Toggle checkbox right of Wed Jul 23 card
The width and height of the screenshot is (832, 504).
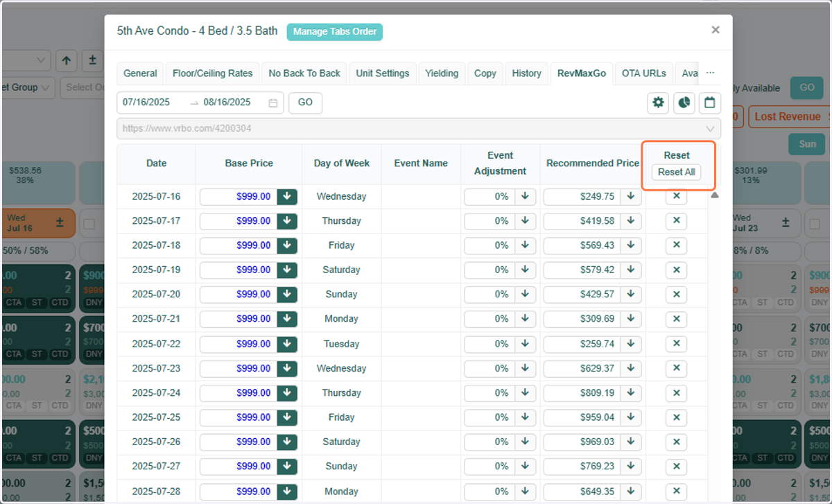(815, 224)
